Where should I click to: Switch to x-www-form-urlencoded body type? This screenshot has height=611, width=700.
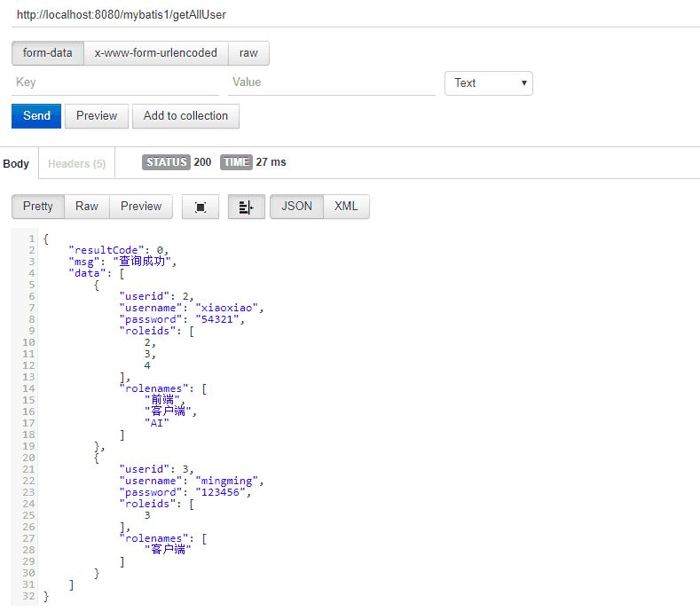pos(156,53)
